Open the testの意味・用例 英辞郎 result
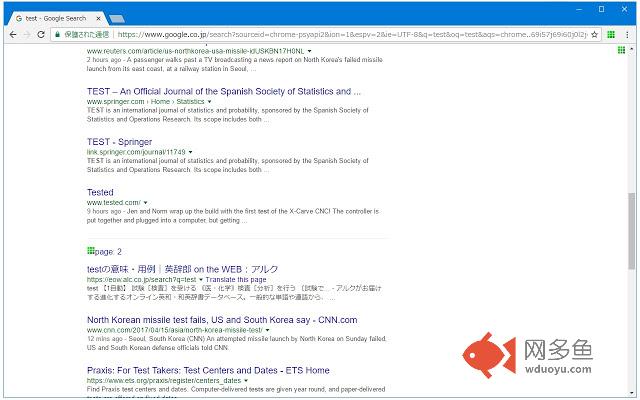640x400 pixels. click(182, 269)
